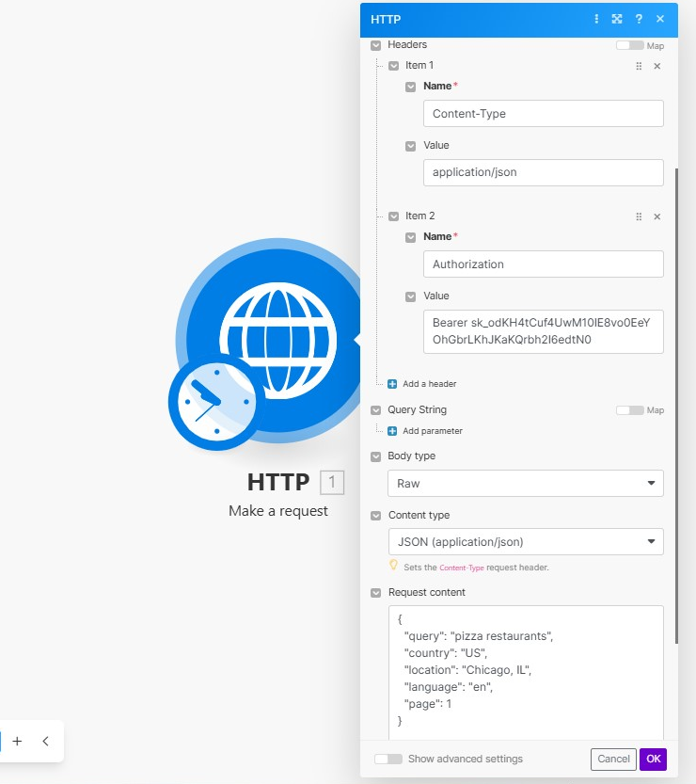Image resolution: width=696 pixels, height=784 pixels.
Task: Open the HTTP panel three-dot options menu
Action: point(596,19)
